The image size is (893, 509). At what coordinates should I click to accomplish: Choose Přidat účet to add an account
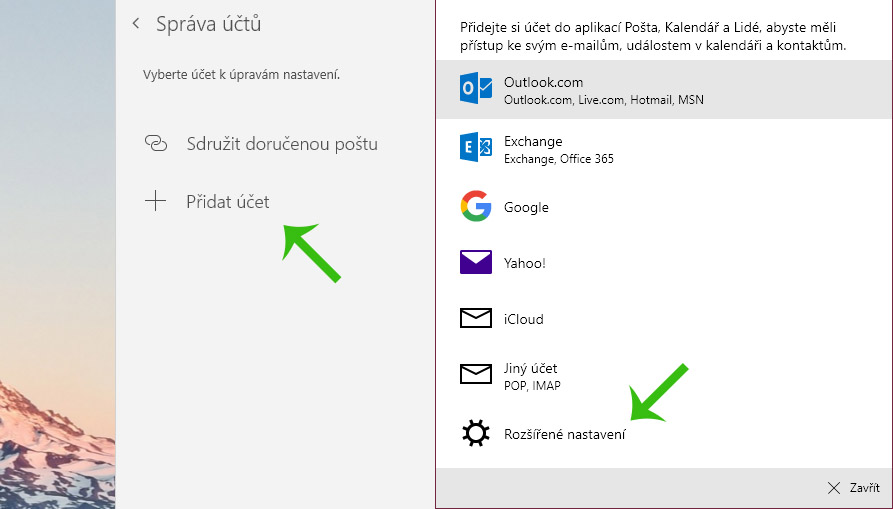[x=228, y=202]
